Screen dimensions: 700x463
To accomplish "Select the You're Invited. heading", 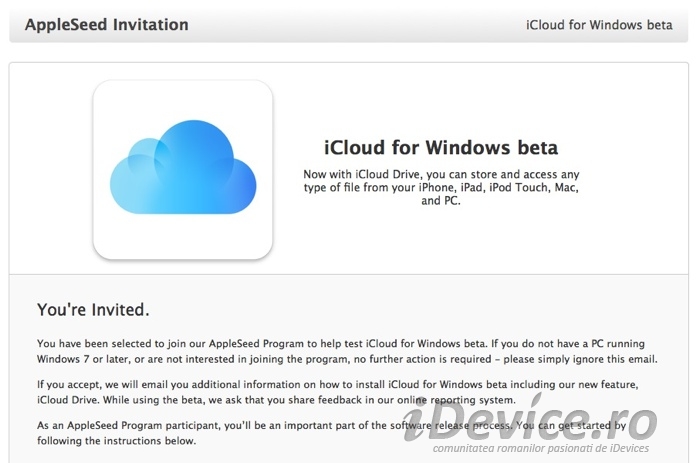I will point(93,310).
